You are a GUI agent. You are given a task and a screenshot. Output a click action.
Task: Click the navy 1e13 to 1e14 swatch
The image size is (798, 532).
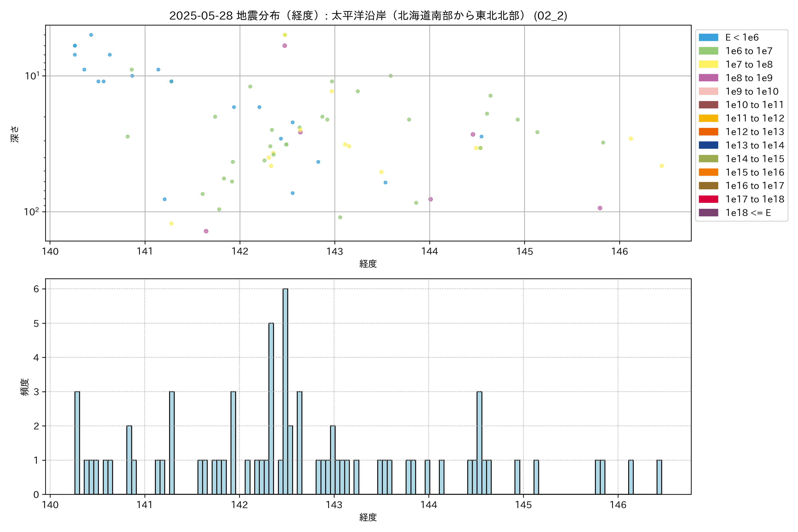(708, 145)
